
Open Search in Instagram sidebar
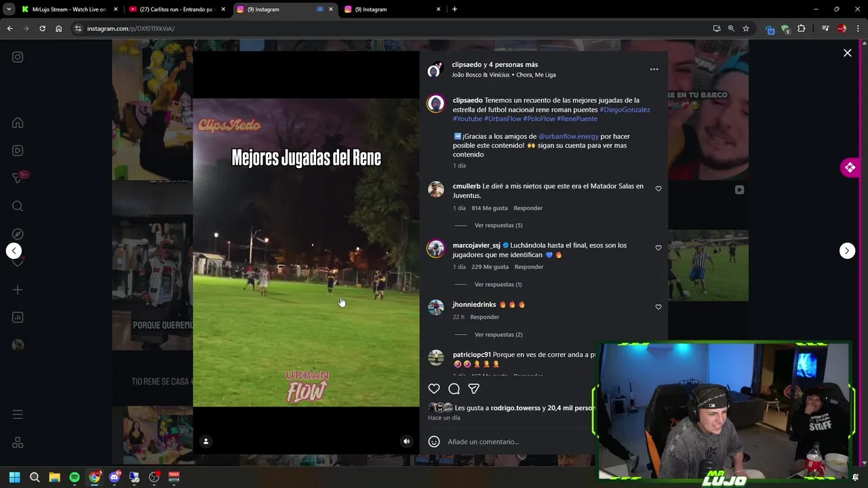tap(18, 206)
